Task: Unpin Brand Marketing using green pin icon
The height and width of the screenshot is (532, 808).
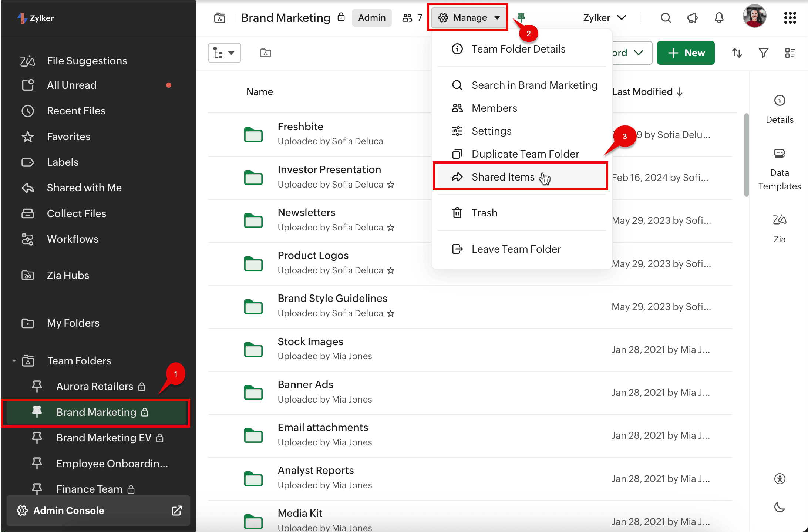Action: pos(521,17)
